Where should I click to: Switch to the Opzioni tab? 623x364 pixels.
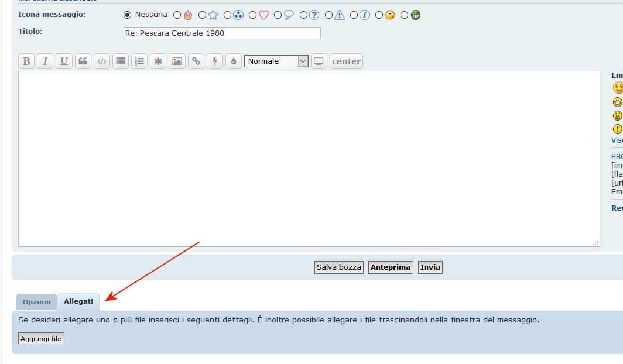[x=36, y=303]
